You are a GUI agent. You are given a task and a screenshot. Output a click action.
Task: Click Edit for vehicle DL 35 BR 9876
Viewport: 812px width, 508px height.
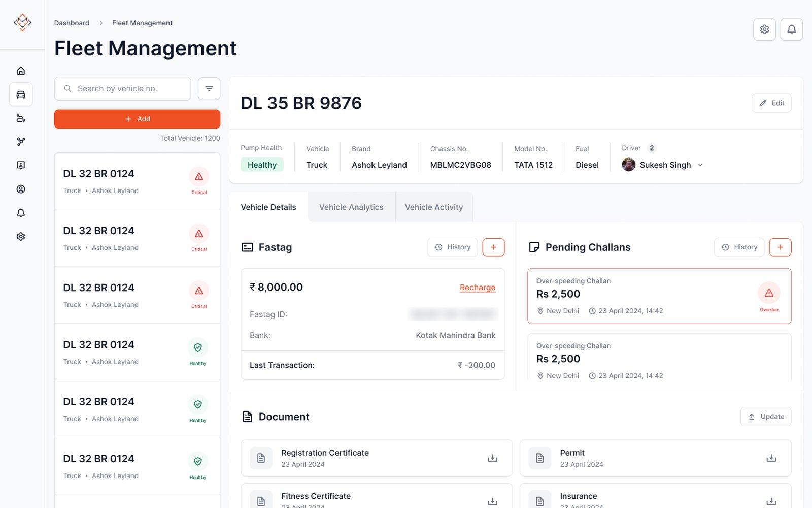(771, 103)
